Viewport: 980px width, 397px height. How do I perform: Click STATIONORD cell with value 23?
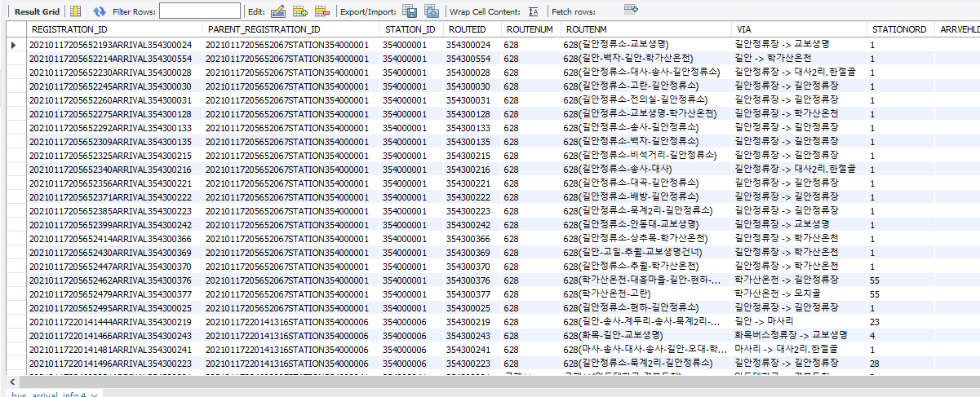901,322
